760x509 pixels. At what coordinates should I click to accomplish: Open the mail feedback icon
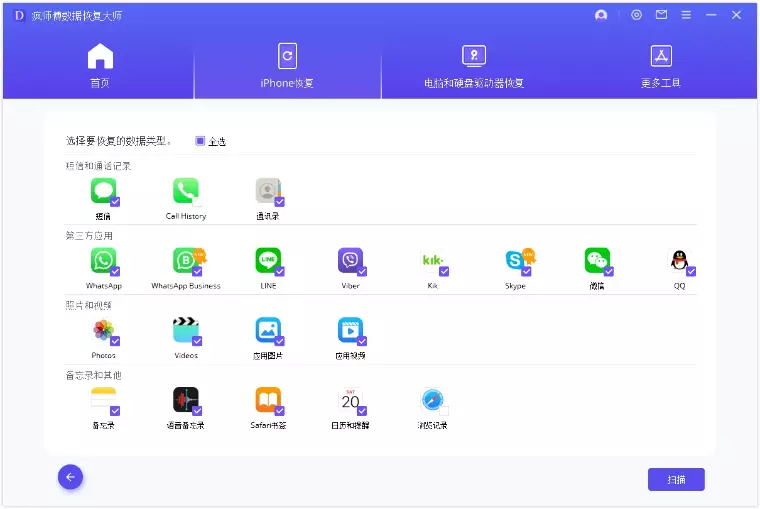pyautogui.click(x=661, y=15)
